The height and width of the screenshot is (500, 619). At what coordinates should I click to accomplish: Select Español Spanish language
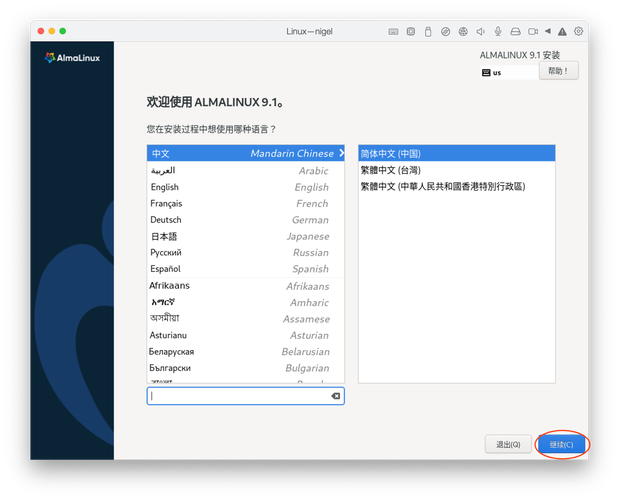246,269
